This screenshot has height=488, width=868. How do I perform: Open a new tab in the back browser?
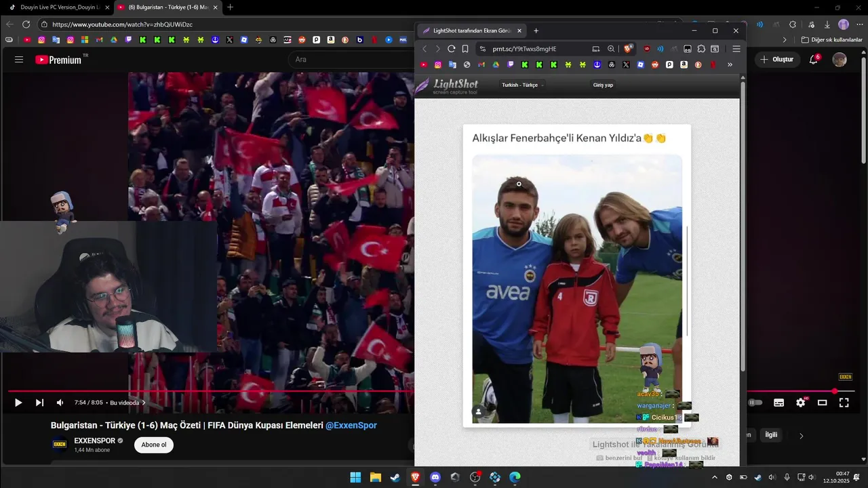tap(230, 7)
